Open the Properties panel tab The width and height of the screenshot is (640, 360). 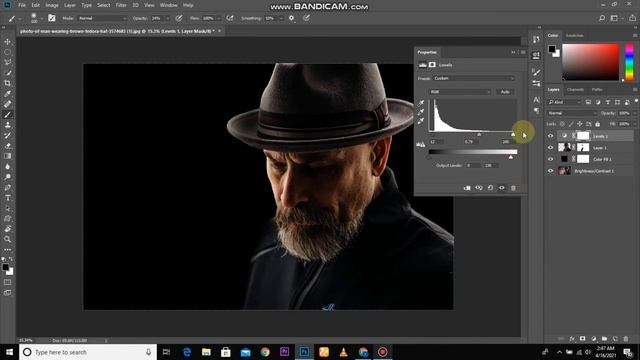[x=427, y=52]
